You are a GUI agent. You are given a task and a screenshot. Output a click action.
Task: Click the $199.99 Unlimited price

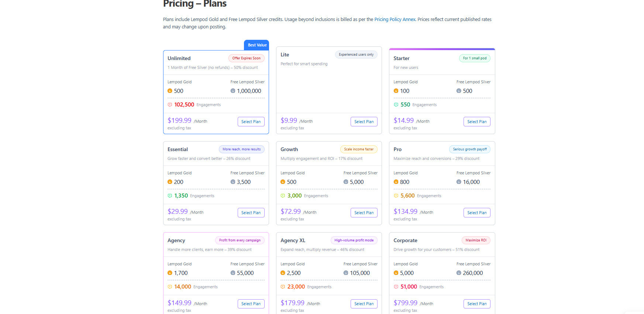179,121
